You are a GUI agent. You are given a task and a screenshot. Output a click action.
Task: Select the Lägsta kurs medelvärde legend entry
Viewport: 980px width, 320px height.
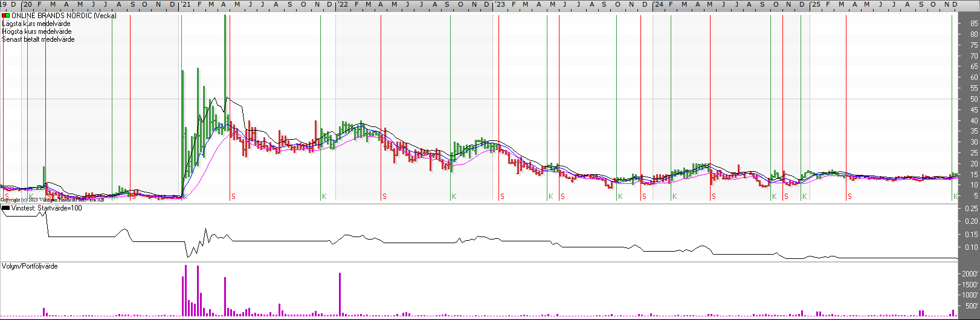point(36,24)
